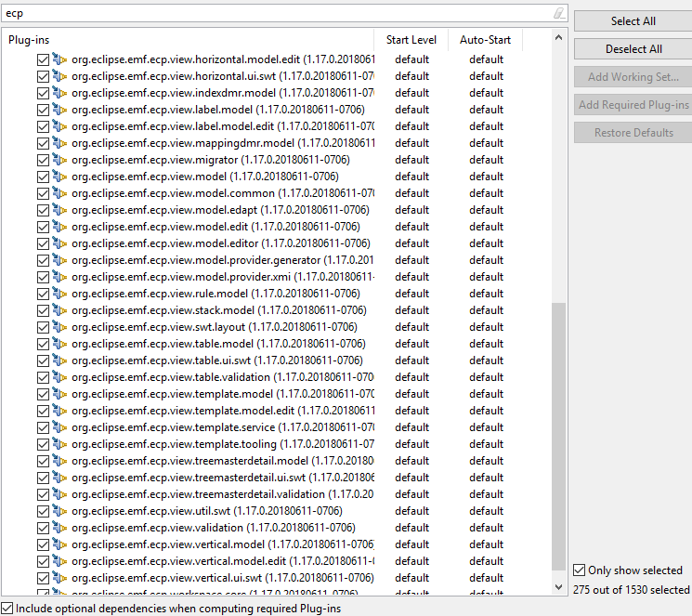Click plug-in icon for view.table.ui.swt
Screen dimensions: 692x616
click(x=59, y=360)
